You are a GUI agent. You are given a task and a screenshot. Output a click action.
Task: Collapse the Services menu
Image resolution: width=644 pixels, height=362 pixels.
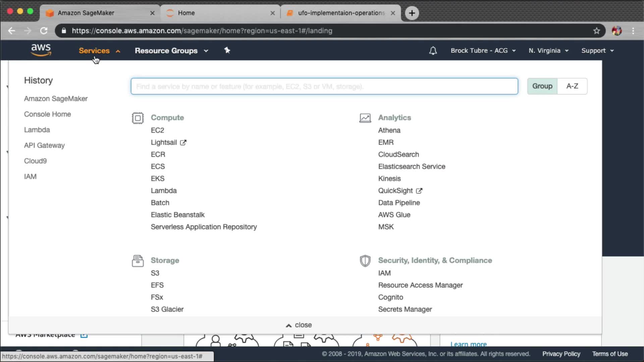pyautogui.click(x=99, y=51)
